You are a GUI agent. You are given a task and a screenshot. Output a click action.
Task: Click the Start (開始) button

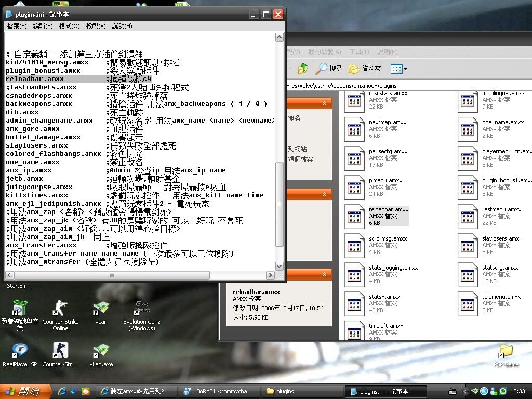[25, 391]
